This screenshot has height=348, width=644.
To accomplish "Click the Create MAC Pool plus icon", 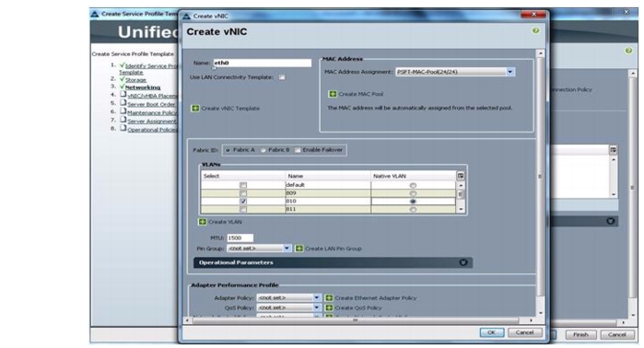I will coord(333,94).
